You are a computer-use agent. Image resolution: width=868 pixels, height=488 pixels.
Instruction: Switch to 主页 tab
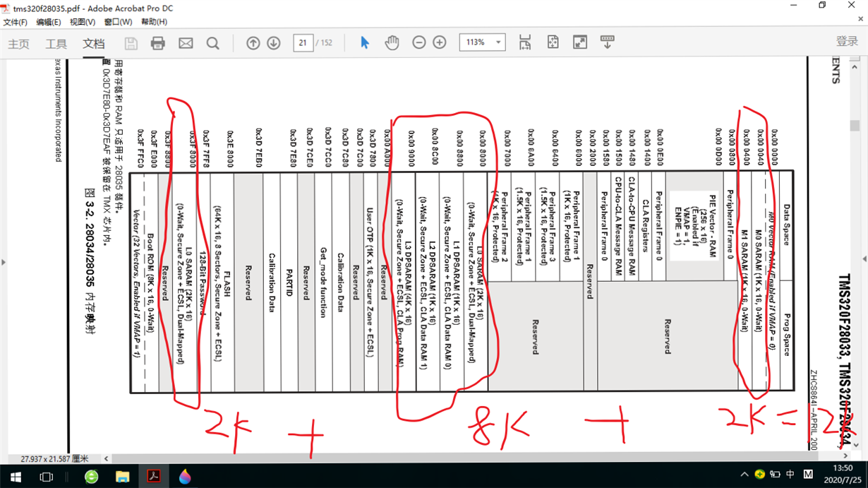click(19, 44)
